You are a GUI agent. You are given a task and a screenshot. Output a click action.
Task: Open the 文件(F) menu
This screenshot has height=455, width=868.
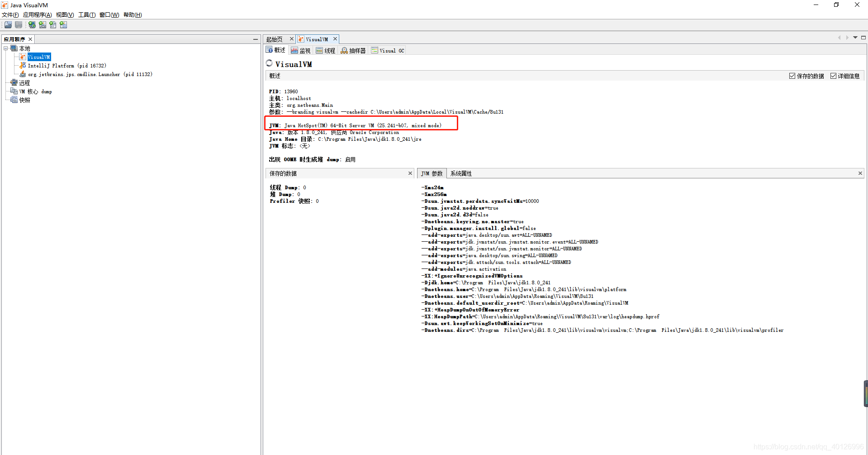(x=10, y=15)
